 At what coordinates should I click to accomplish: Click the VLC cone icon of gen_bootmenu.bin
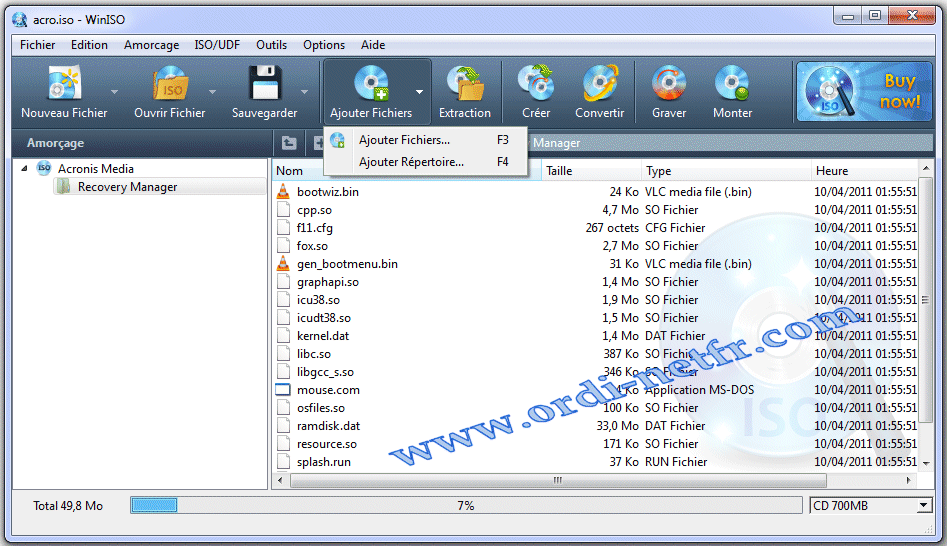coord(283,263)
